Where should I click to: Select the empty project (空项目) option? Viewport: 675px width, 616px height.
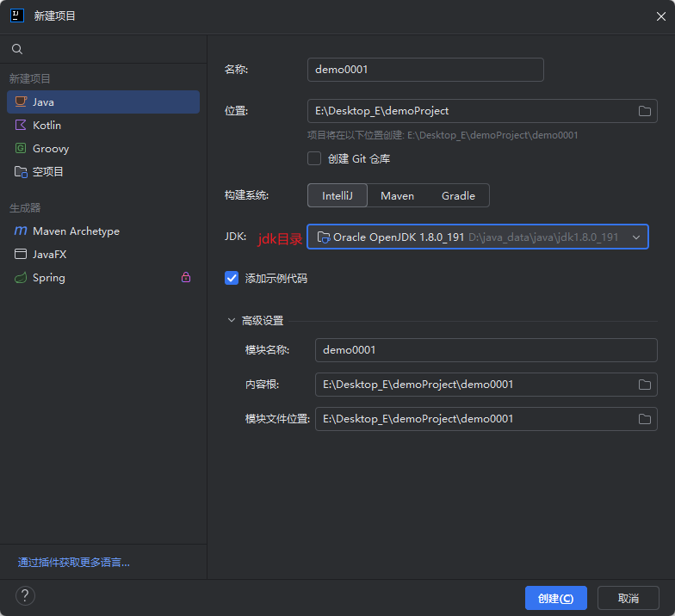pyautogui.click(x=103, y=172)
